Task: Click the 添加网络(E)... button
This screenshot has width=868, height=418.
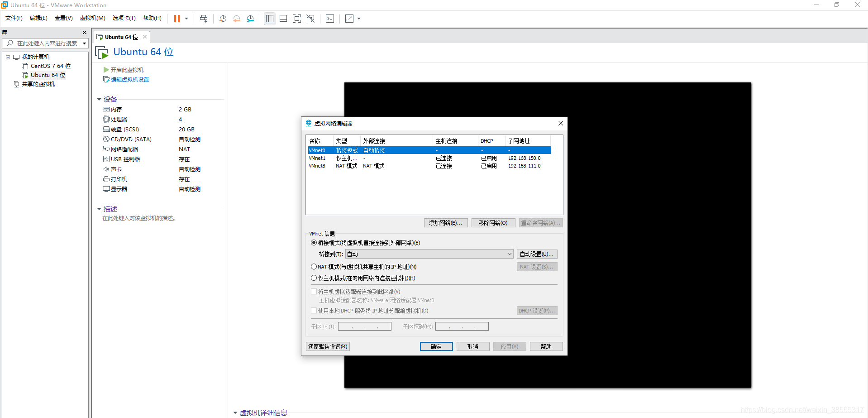Action: click(446, 223)
